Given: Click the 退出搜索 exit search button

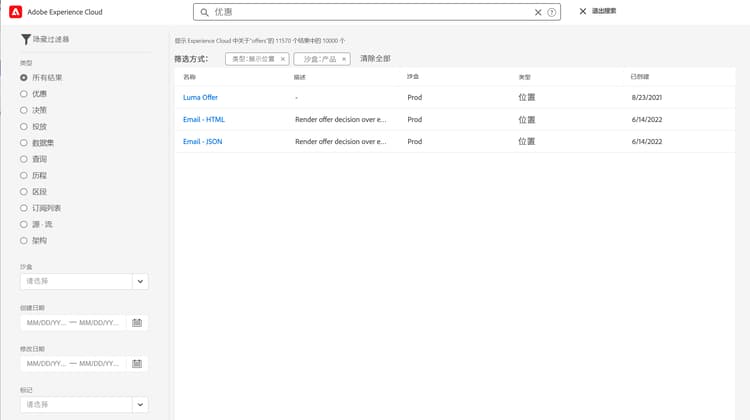Looking at the screenshot, I should (604, 11).
